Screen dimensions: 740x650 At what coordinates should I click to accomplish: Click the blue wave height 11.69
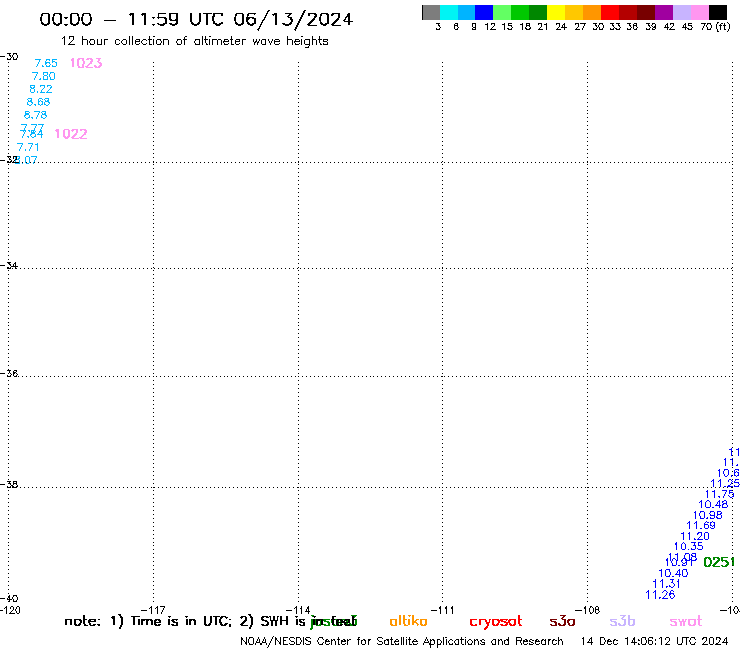pyautogui.click(x=701, y=525)
